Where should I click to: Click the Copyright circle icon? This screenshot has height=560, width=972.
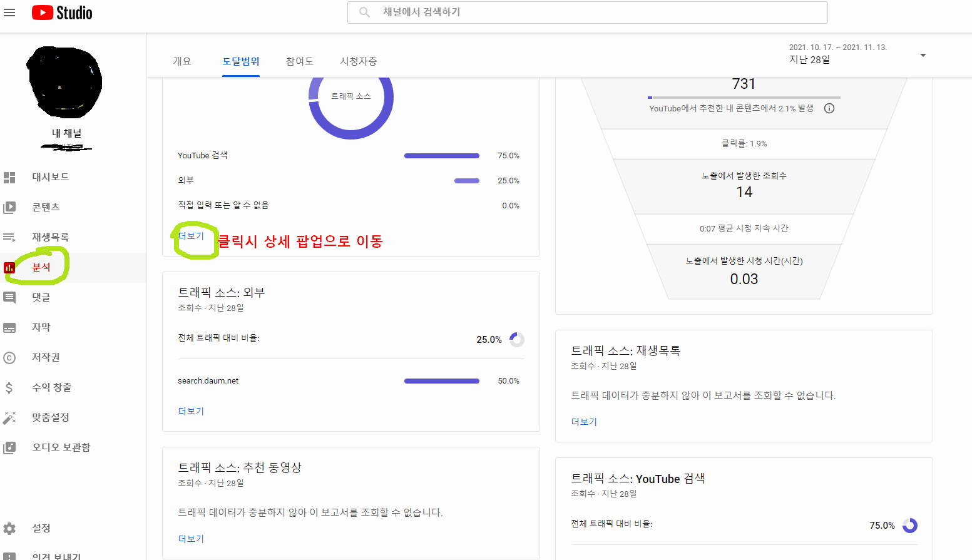click(9, 358)
